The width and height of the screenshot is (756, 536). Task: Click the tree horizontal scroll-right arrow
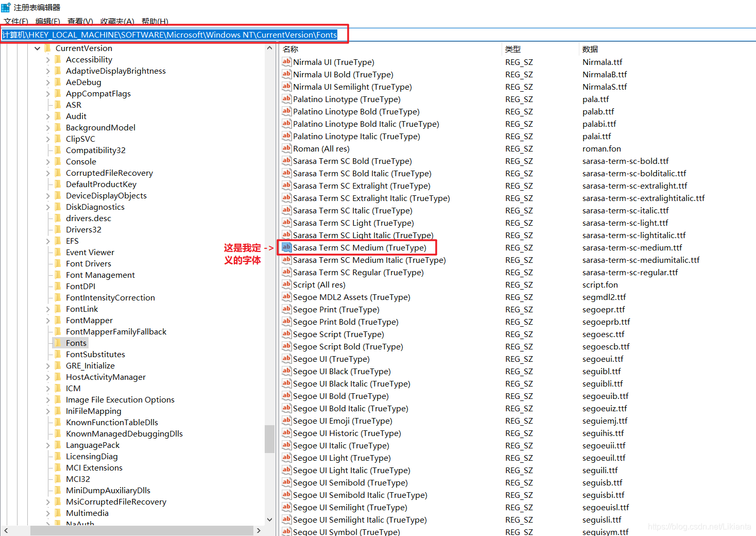click(x=259, y=530)
